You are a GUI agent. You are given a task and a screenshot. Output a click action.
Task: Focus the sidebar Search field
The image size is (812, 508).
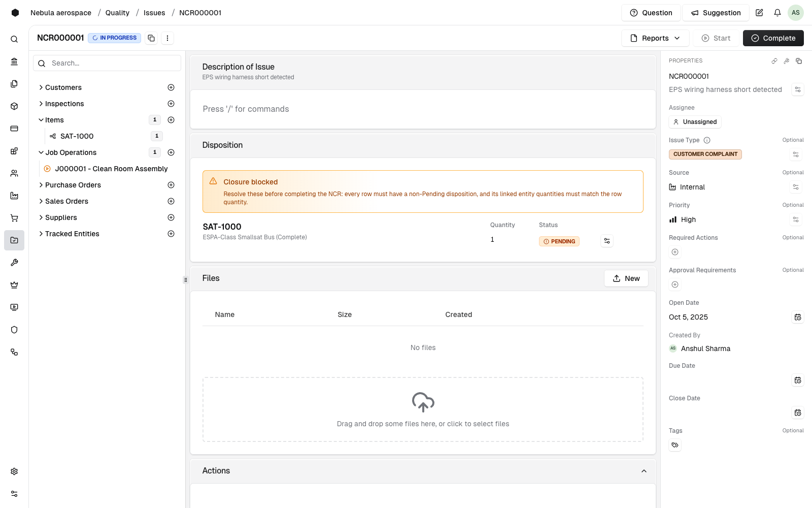[107, 63]
